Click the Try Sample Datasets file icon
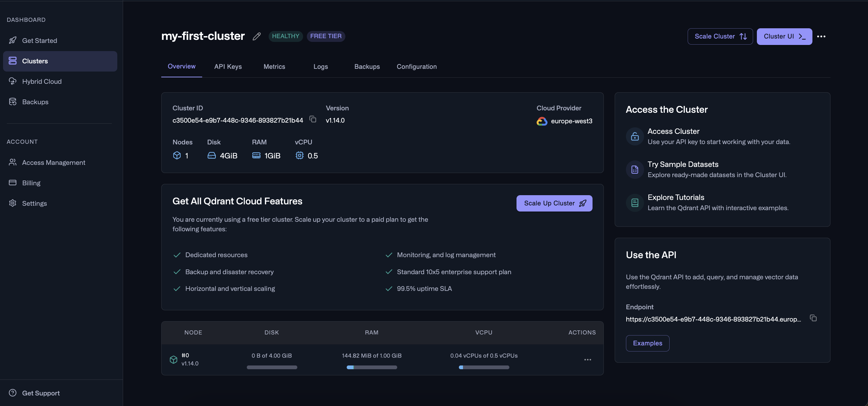868x406 pixels. pos(634,169)
